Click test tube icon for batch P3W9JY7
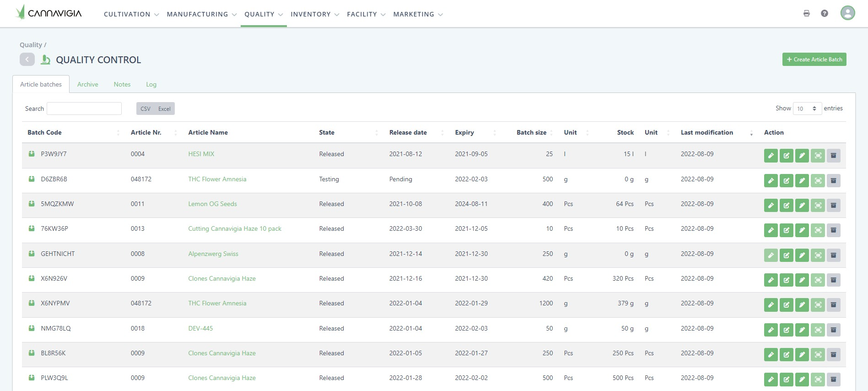Screen dimensions: 868x391 [771, 156]
